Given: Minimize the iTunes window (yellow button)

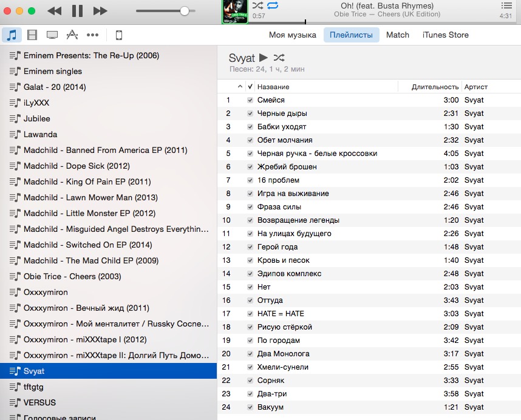Looking at the screenshot, I should 19,11.
